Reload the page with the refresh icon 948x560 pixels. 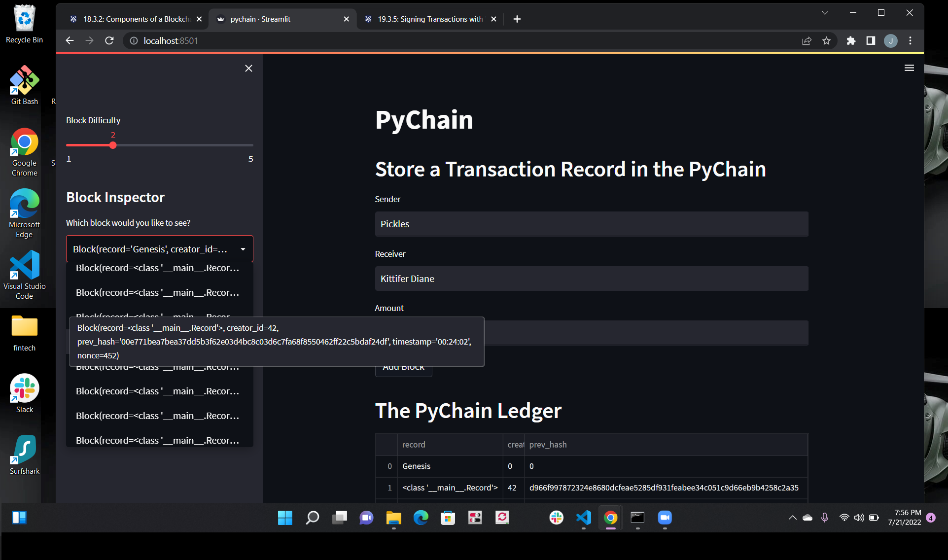[109, 40]
